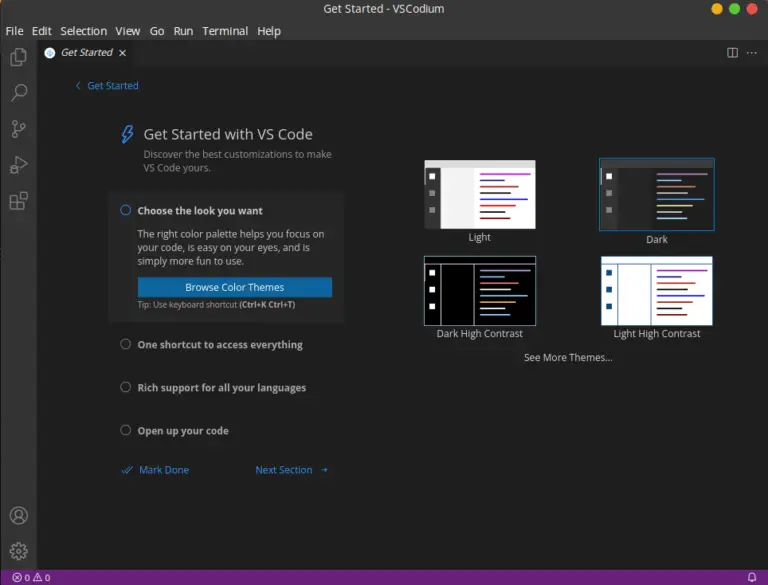Open the Explorer view in activity bar
The width and height of the screenshot is (768, 585).
(x=18, y=57)
